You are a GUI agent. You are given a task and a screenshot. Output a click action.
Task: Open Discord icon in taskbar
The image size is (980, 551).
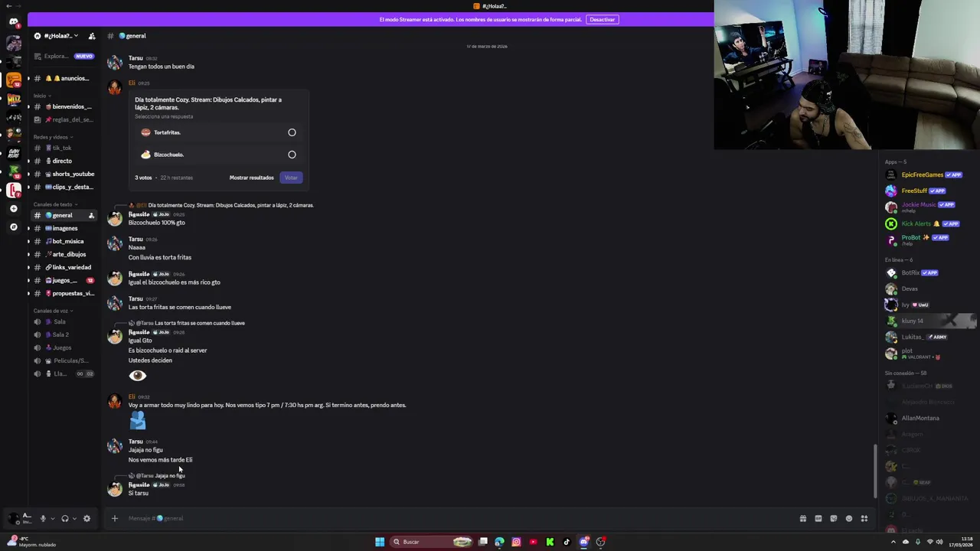click(583, 542)
